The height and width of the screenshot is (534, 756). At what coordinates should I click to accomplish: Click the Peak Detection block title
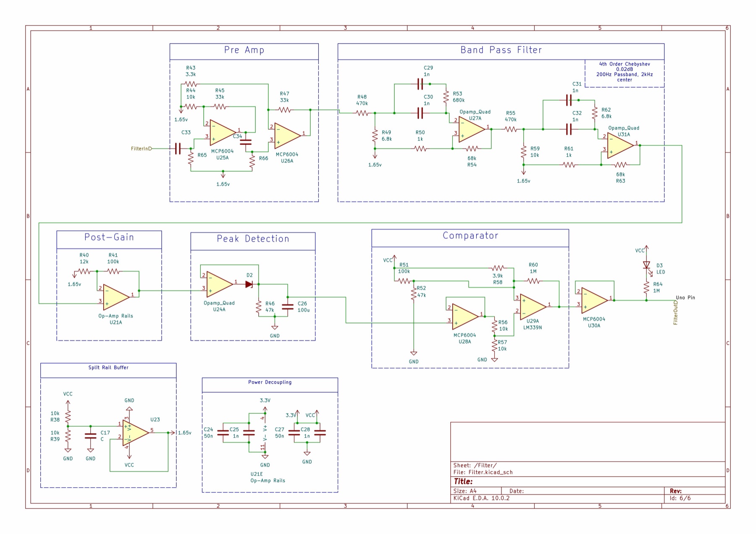click(x=253, y=239)
